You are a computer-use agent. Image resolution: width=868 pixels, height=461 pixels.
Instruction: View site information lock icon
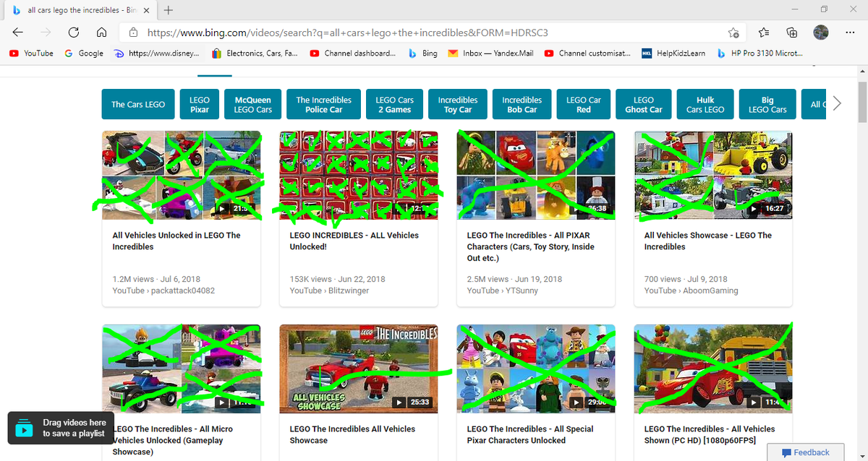(x=134, y=33)
